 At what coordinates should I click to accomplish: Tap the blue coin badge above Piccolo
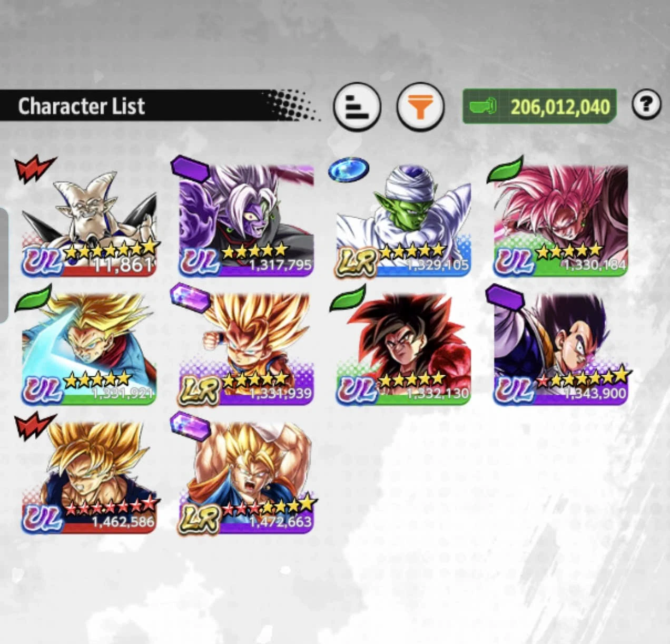coord(348,169)
